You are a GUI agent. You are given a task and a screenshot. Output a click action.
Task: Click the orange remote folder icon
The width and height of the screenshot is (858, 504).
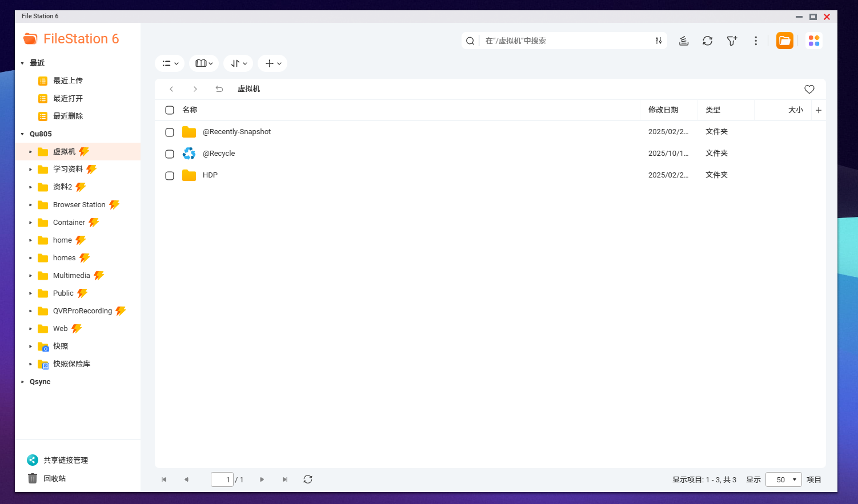click(785, 41)
